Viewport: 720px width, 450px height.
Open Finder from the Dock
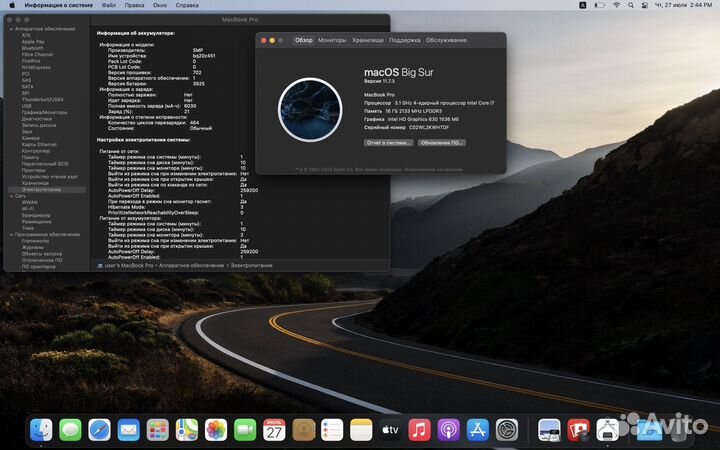41,430
